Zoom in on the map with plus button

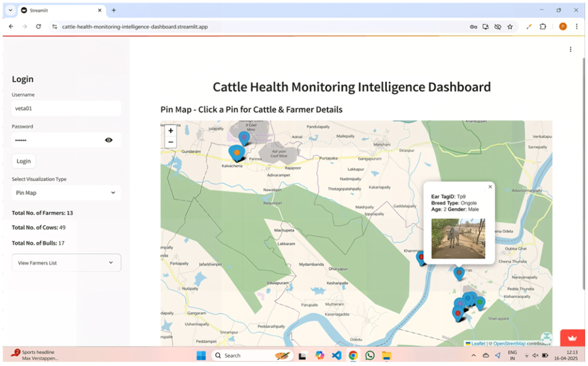point(171,131)
